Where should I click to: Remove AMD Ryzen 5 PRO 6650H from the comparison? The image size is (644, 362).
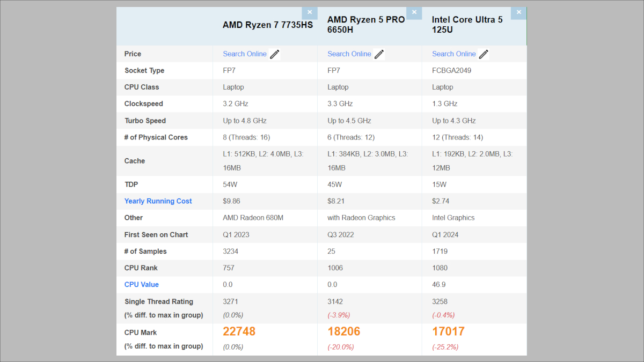pos(414,12)
